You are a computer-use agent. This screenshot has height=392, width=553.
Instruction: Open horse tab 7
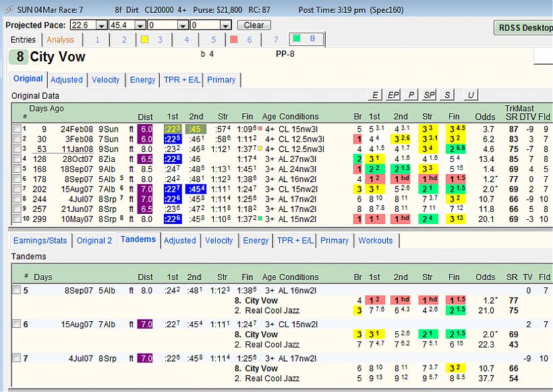click(x=276, y=40)
